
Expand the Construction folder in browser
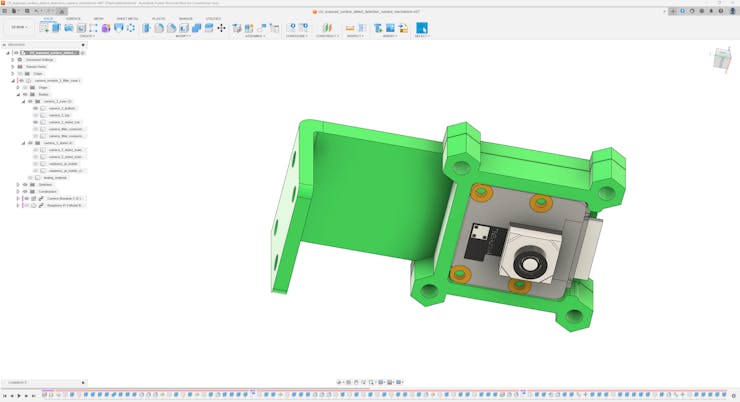point(18,192)
